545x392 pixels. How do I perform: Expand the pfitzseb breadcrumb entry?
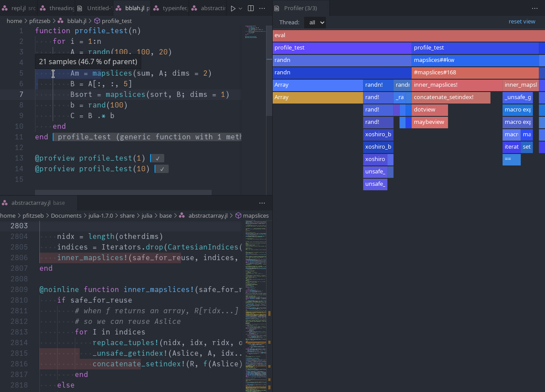click(40, 21)
